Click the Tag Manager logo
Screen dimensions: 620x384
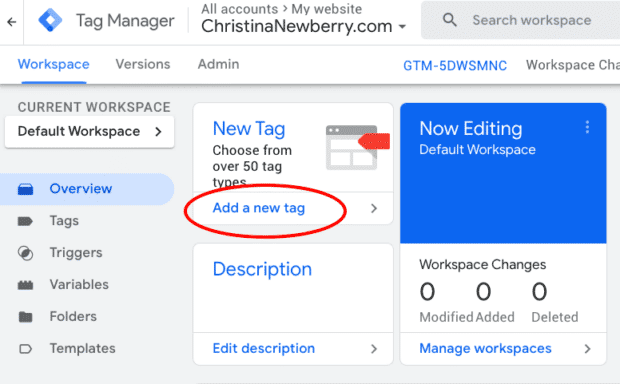pos(50,20)
